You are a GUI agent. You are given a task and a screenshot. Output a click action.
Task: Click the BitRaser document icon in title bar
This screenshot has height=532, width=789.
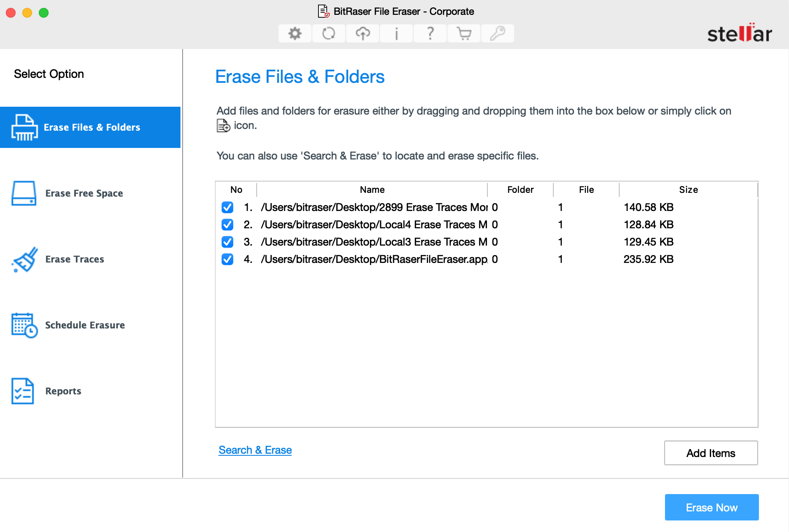(323, 11)
